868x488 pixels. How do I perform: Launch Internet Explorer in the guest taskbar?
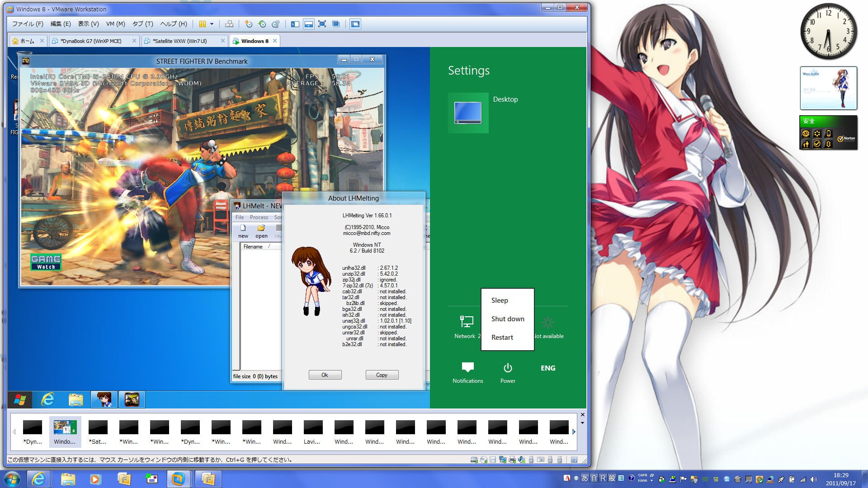tap(47, 399)
